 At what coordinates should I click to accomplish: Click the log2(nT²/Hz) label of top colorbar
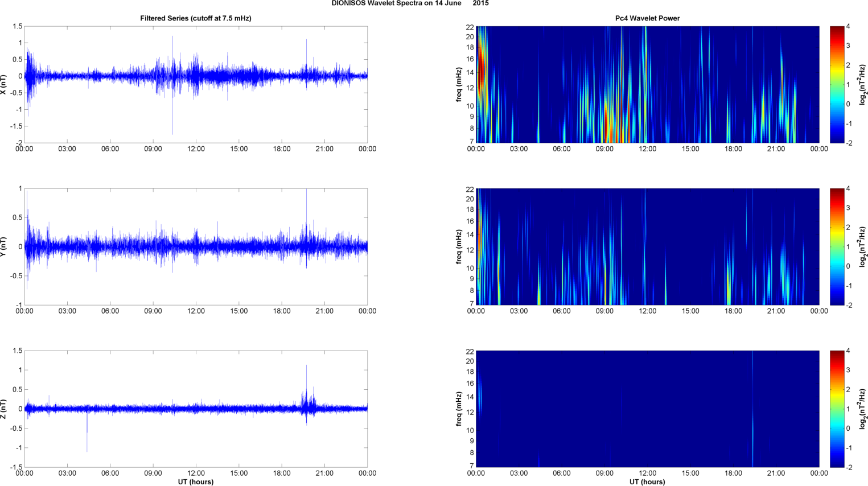pyautogui.click(x=863, y=84)
